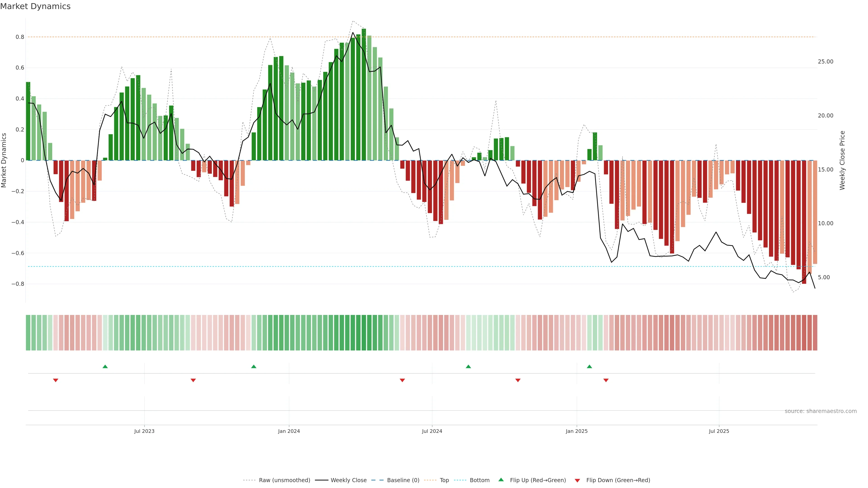Click the Weekly Close Price axis title

click(x=842, y=160)
